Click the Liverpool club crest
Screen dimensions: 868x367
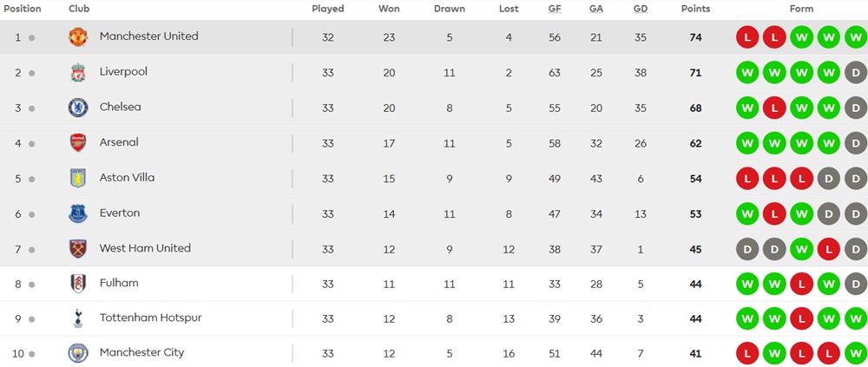click(x=78, y=73)
